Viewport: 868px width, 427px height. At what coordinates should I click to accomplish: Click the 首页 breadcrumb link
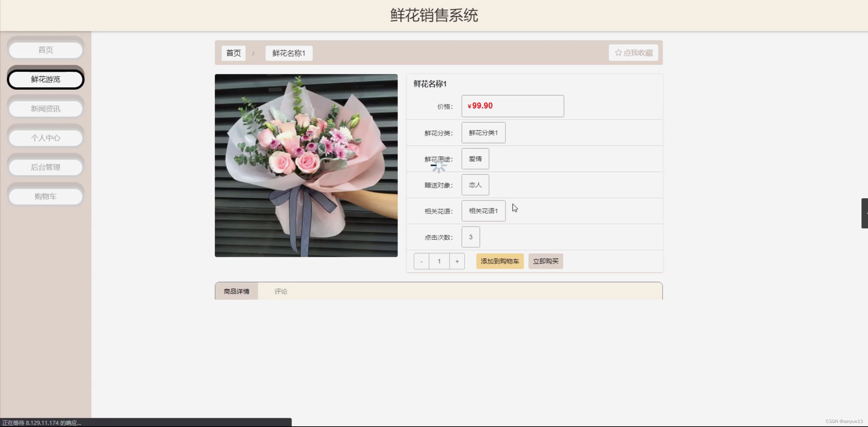(233, 53)
